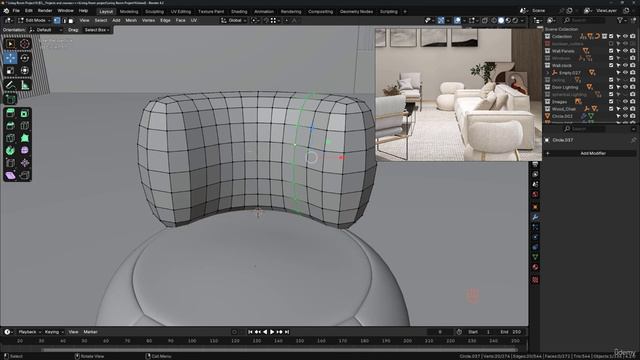Open the viewport shading options dropdown
The width and height of the screenshot is (640, 360).
(522, 20)
